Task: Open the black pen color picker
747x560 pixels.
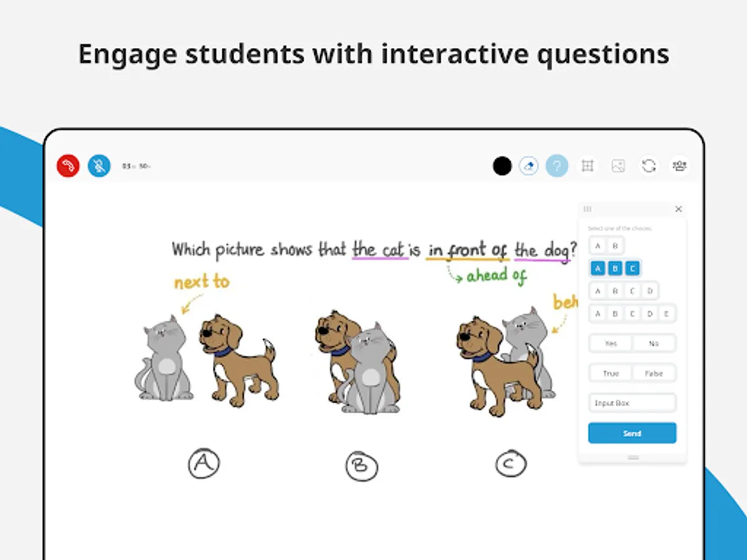Action: pyautogui.click(x=502, y=166)
